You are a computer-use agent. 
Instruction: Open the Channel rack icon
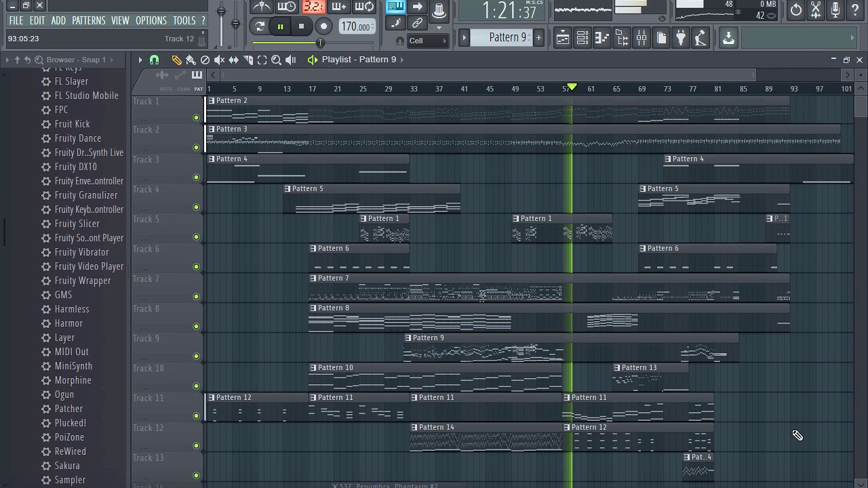(x=583, y=38)
